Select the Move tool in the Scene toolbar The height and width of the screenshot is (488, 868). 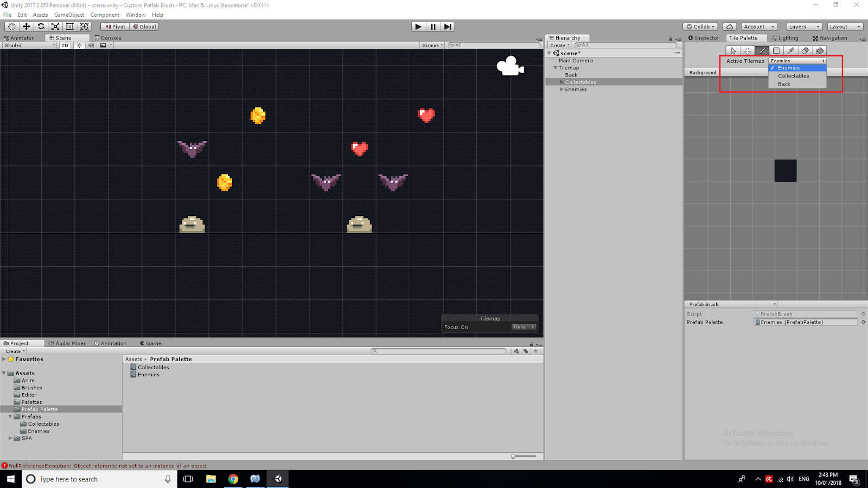pos(26,27)
